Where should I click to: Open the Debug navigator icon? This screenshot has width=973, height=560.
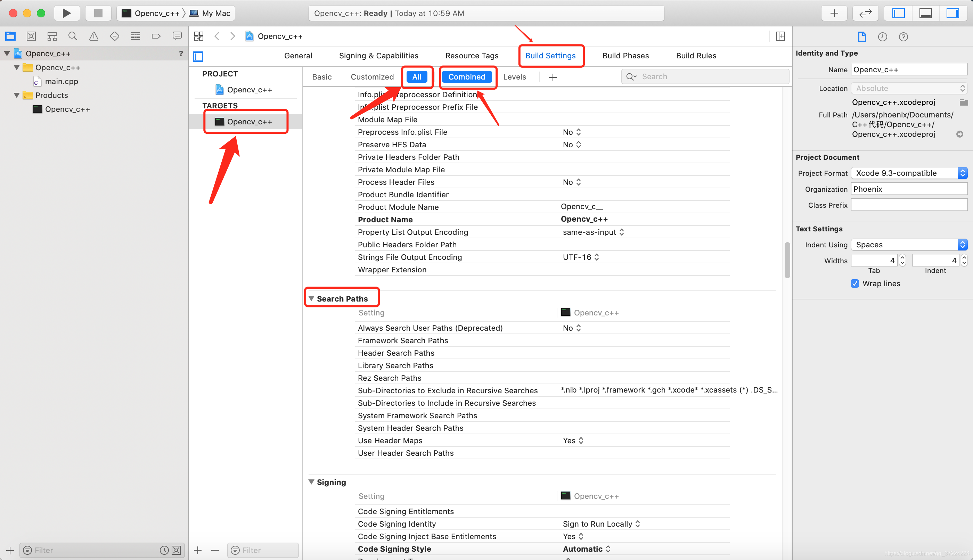click(x=136, y=36)
